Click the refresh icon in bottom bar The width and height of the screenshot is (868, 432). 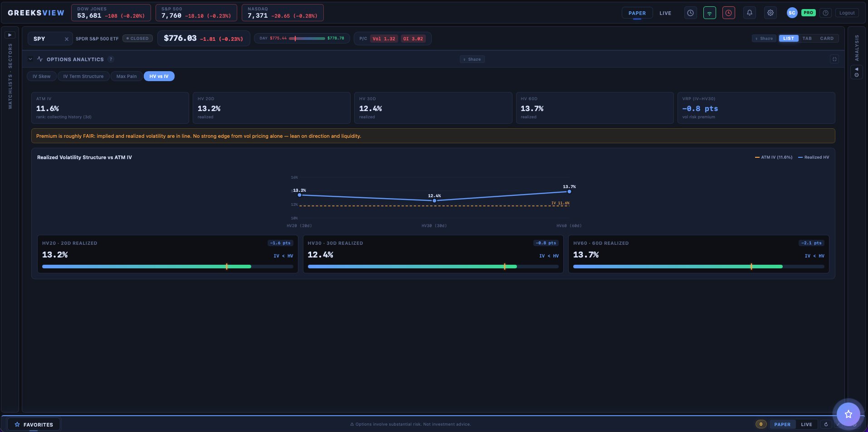point(826,424)
